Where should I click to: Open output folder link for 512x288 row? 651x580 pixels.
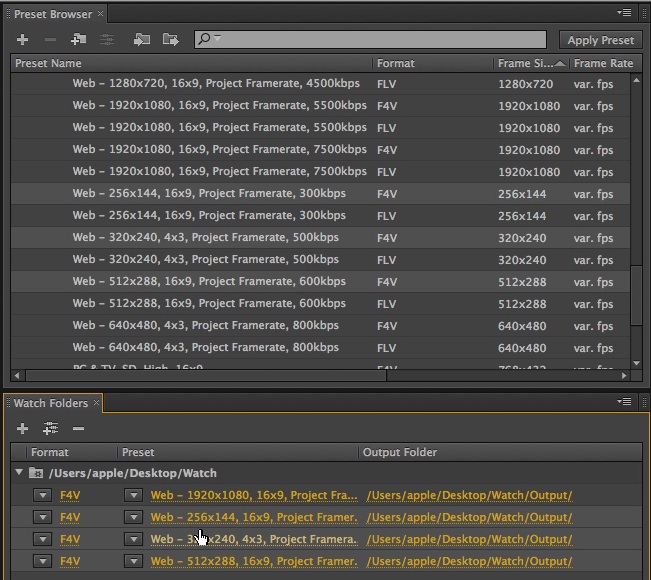coord(469,561)
